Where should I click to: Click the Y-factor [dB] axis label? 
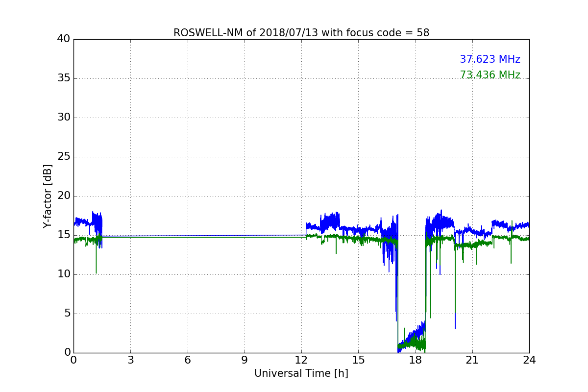pyautogui.click(x=48, y=196)
